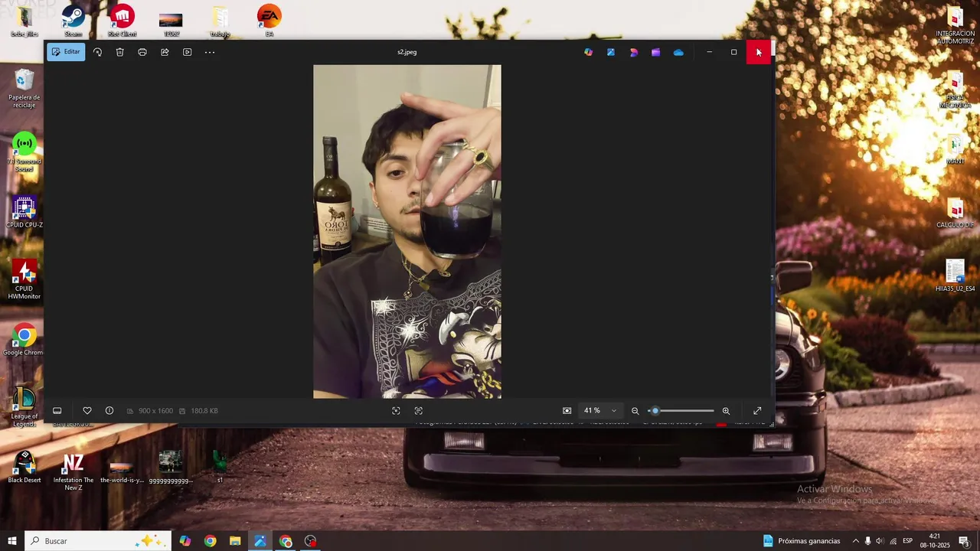This screenshot has height=551, width=980.
Task: Click the Buscar taskbar search box
Action: coord(98,541)
